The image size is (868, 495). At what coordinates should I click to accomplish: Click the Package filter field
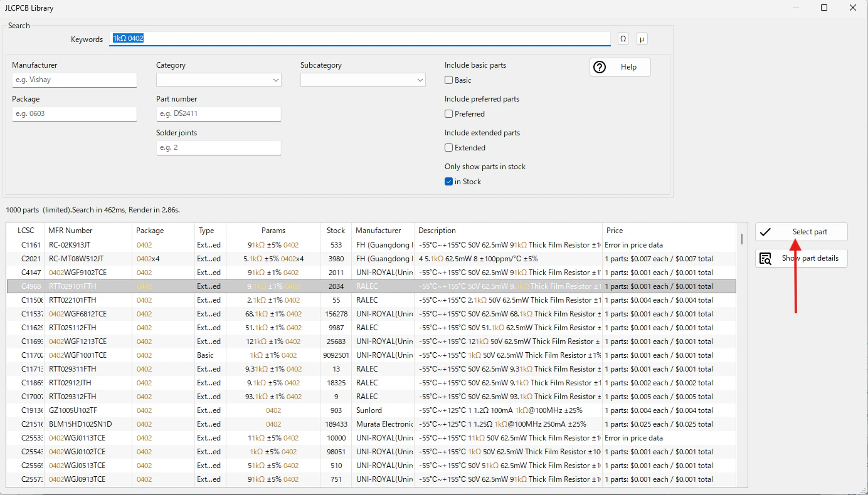click(74, 114)
